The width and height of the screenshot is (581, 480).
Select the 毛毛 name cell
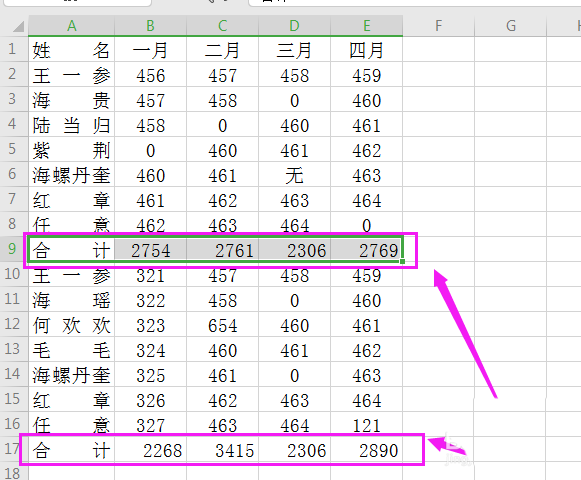click(x=72, y=350)
